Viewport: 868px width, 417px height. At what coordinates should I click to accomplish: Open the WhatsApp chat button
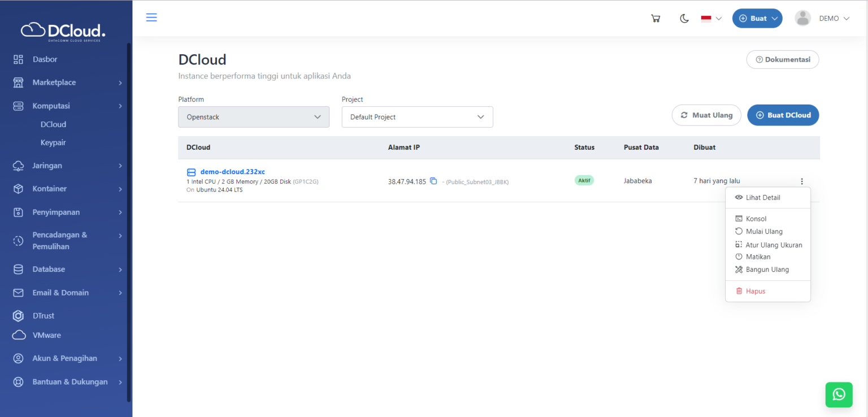pos(839,394)
